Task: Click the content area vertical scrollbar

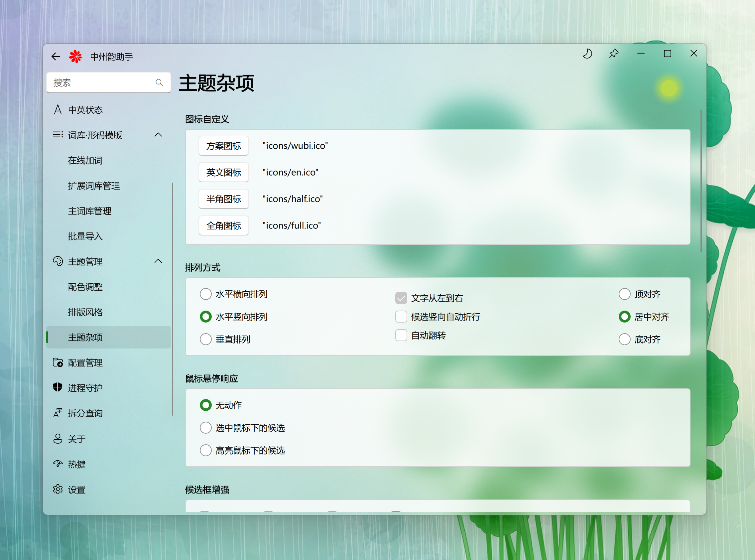Action: tap(701, 181)
